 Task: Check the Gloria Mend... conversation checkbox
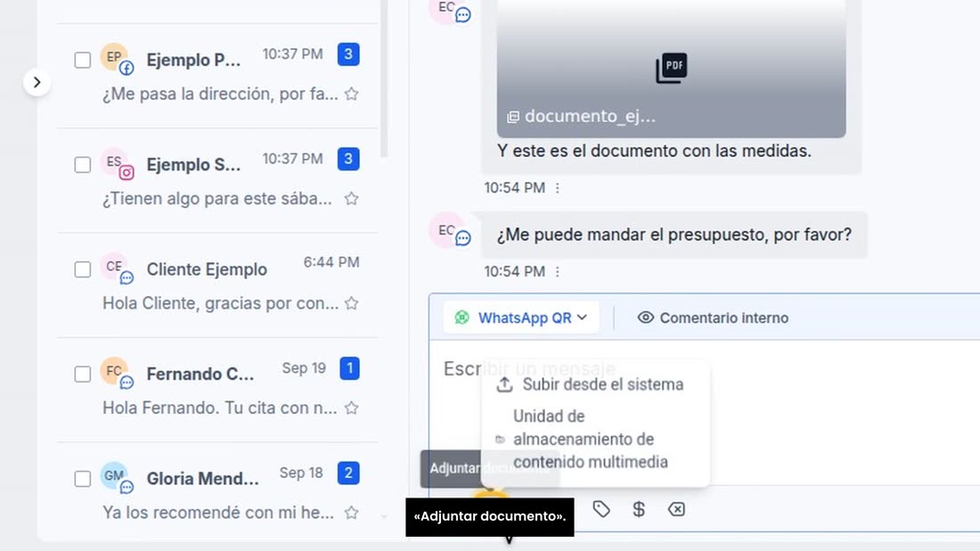(x=83, y=479)
